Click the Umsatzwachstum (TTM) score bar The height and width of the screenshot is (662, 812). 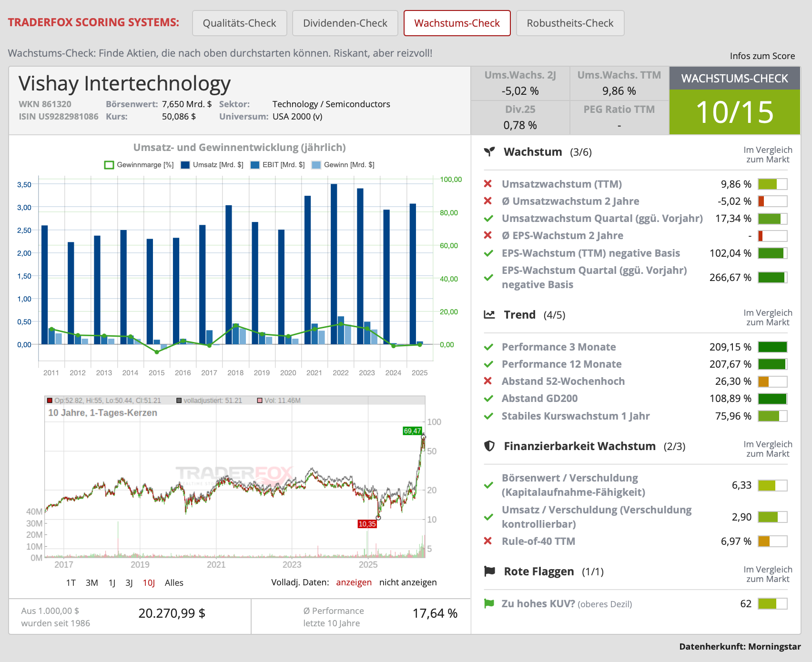772,184
